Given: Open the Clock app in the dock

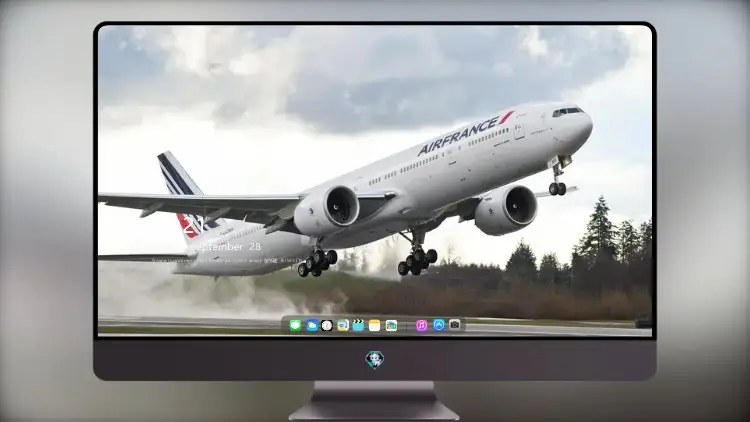Looking at the screenshot, I should point(327,326).
